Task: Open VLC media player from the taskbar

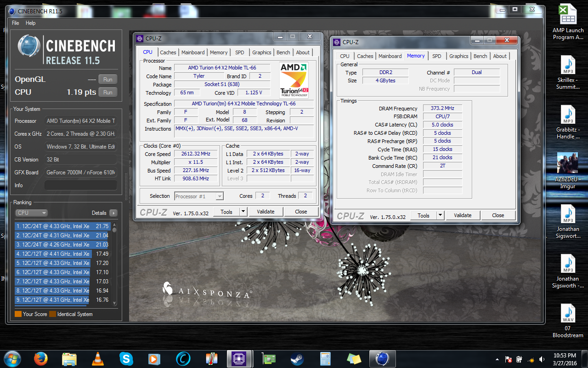Action: coord(98,358)
